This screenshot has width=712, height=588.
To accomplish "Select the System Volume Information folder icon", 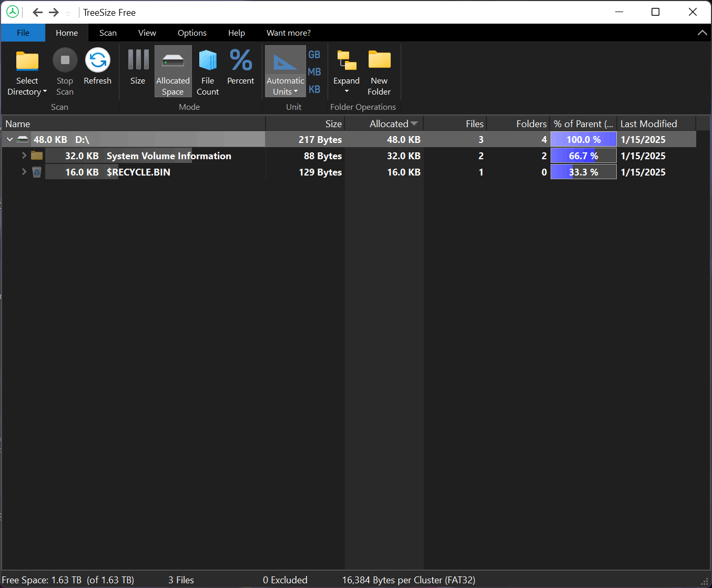I will point(37,156).
